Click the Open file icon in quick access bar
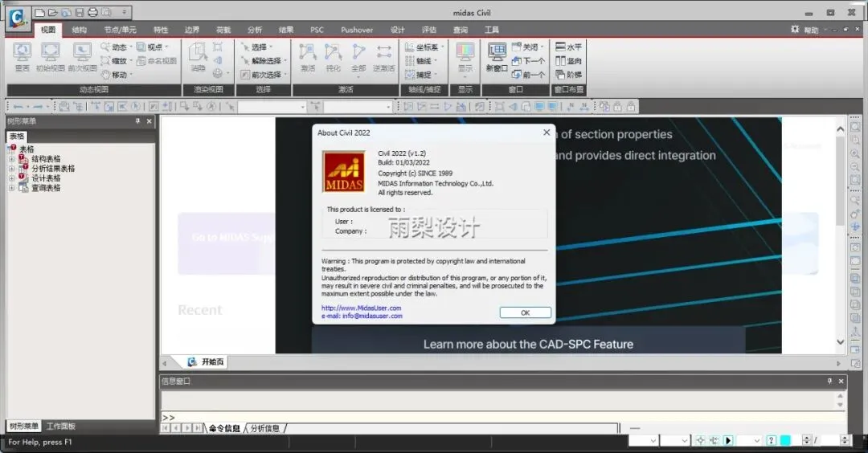 click(52, 12)
